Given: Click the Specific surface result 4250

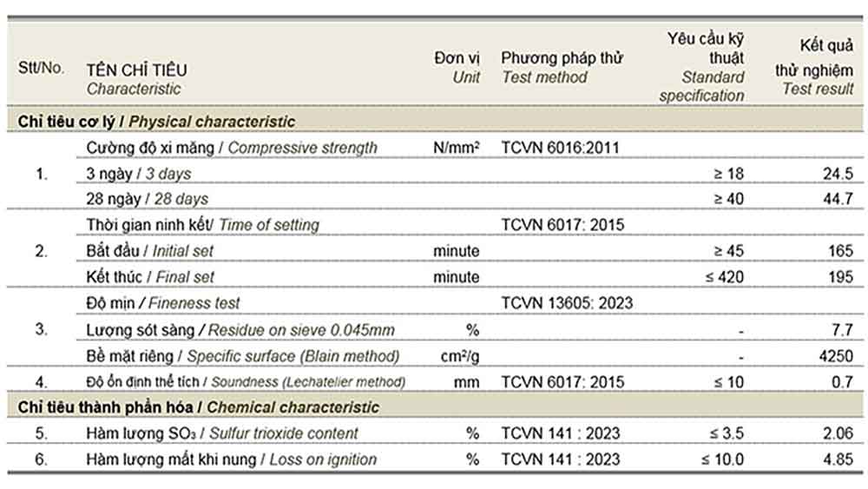Looking at the screenshot, I should click(835, 356).
